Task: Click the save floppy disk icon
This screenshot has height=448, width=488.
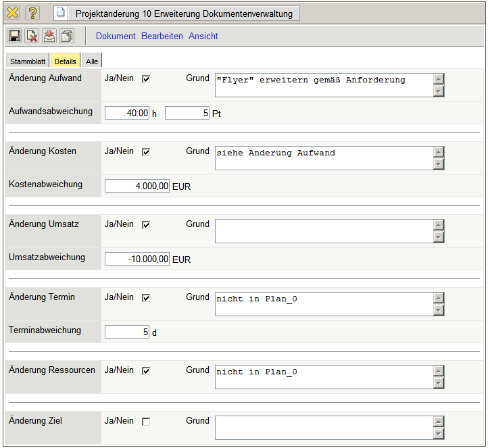Action: 15,36
